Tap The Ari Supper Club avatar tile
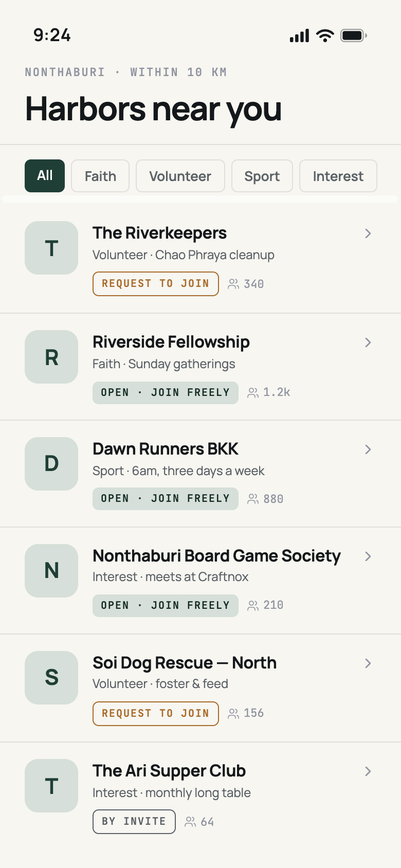401x868 pixels. [51, 786]
